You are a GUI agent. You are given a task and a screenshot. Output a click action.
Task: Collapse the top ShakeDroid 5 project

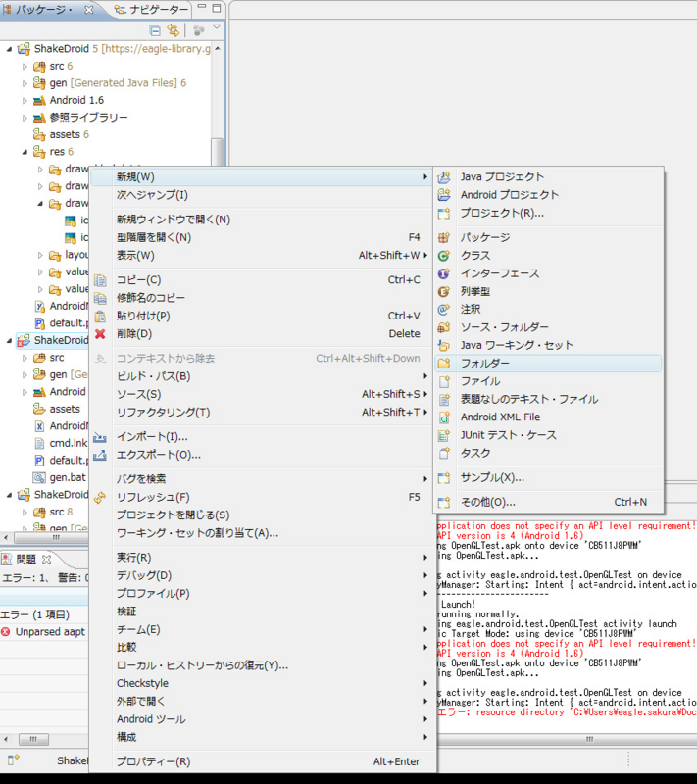coord(9,49)
